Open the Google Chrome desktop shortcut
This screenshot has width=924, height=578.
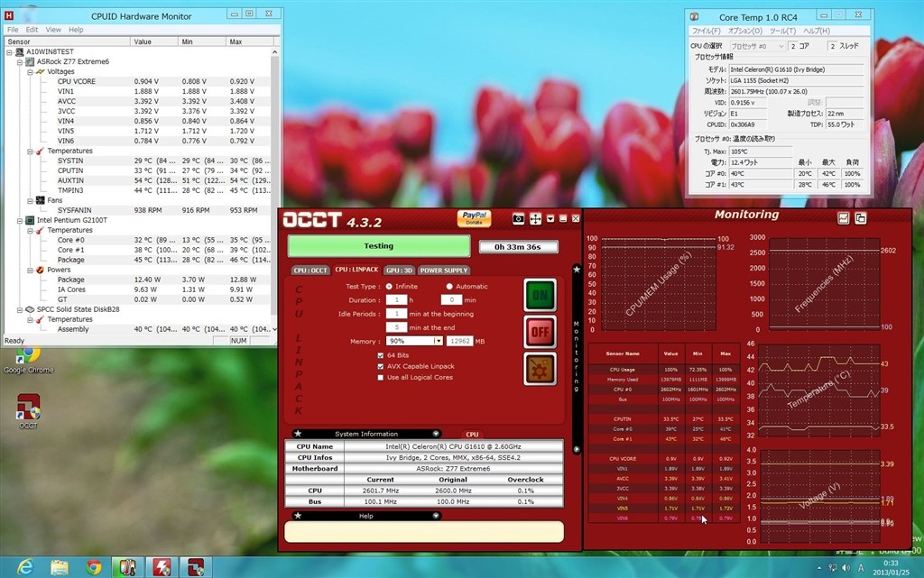point(28,360)
